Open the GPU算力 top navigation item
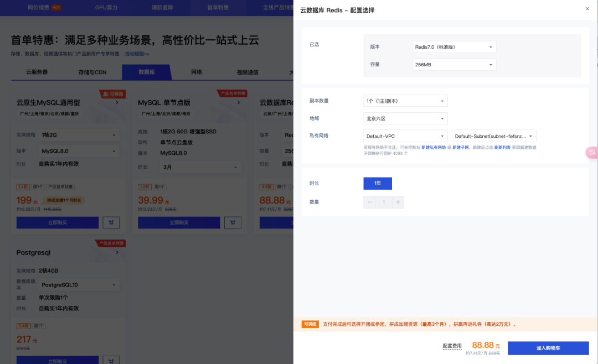The height and width of the screenshot is (364, 598). pyautogui.click(x=106, y=7)
